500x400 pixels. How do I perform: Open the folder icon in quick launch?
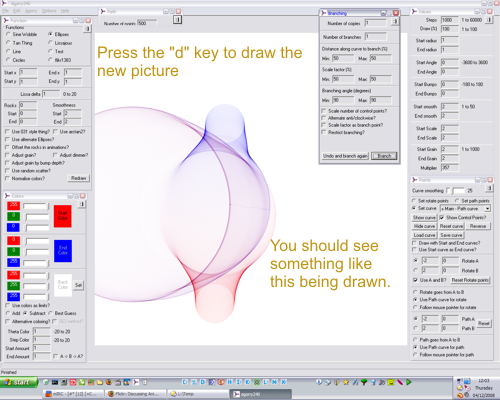pos(100,382)
